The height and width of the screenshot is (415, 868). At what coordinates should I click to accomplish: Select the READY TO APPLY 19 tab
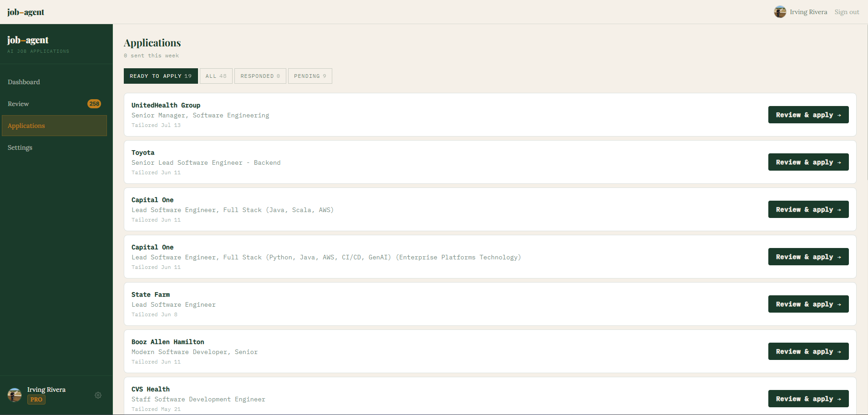click(x=161, y=76)
